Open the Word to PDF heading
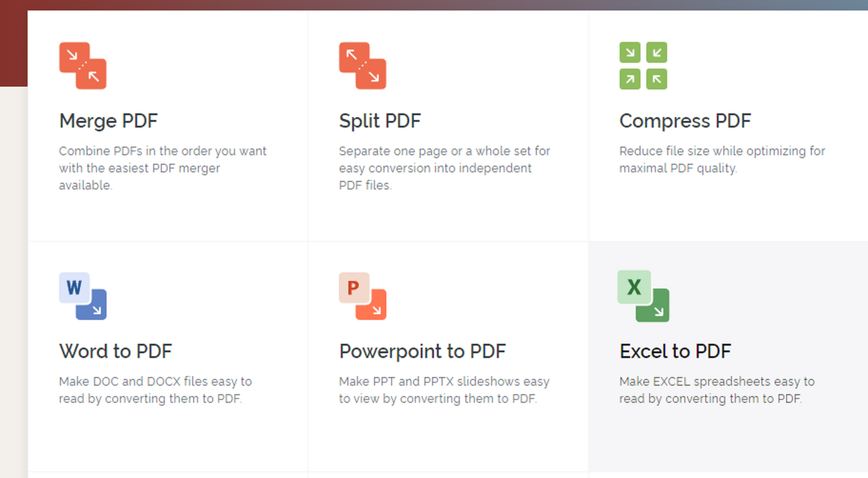The width and height of the screenshot is (868, 478). 115,351
